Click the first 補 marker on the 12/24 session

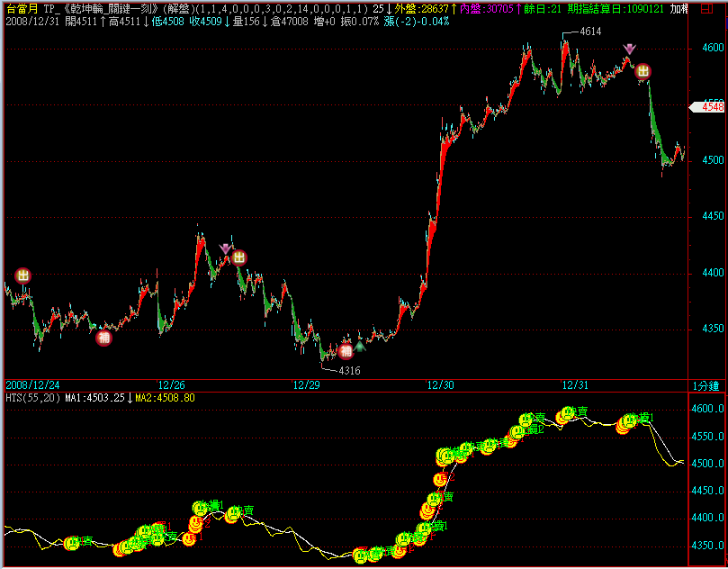[x=104, y=338]
